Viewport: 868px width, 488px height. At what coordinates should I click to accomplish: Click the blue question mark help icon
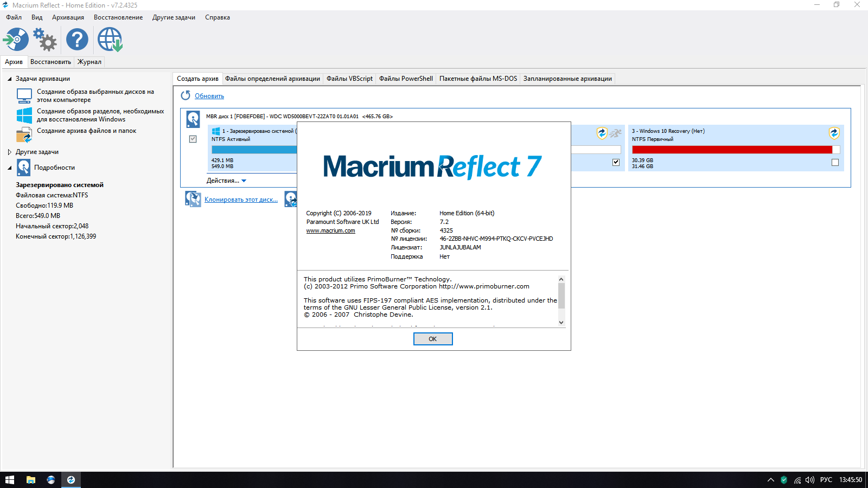pyautogui.click(x=77, y=40)
